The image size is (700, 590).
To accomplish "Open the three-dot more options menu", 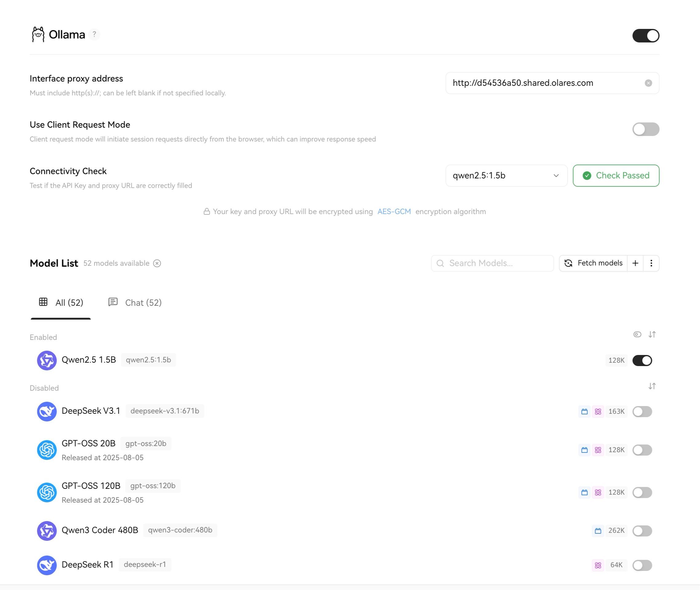I will (x=651, y=263).
